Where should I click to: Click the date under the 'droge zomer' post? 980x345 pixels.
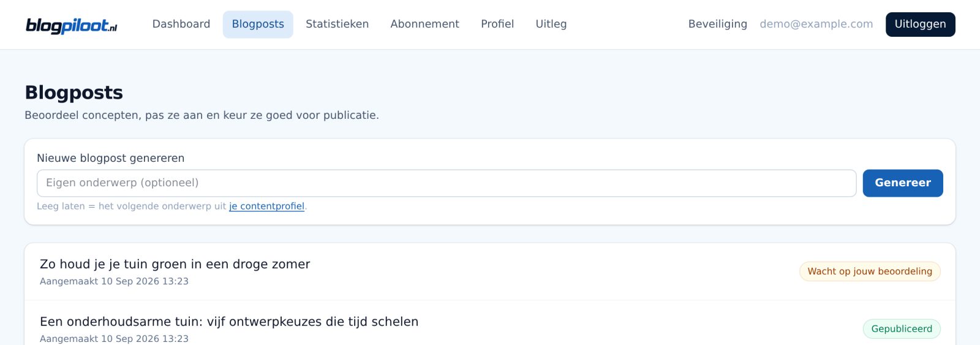click(x=115, y=281)
